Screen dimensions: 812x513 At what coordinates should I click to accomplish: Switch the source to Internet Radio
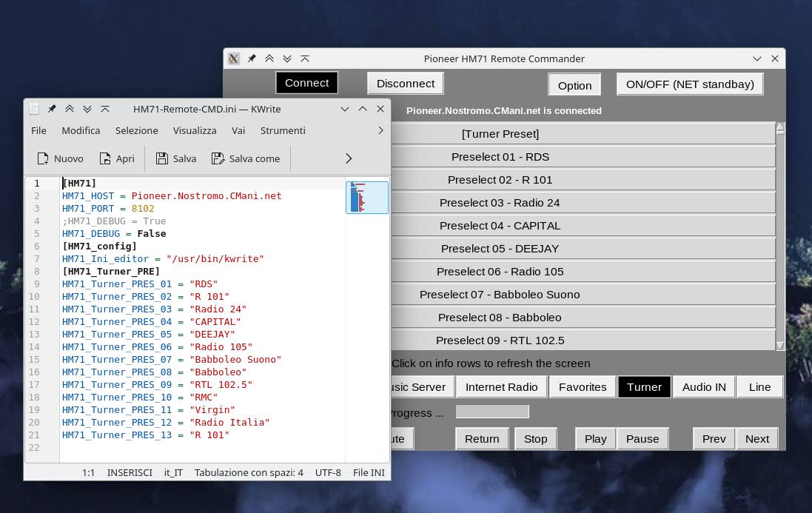coord(501,387)
